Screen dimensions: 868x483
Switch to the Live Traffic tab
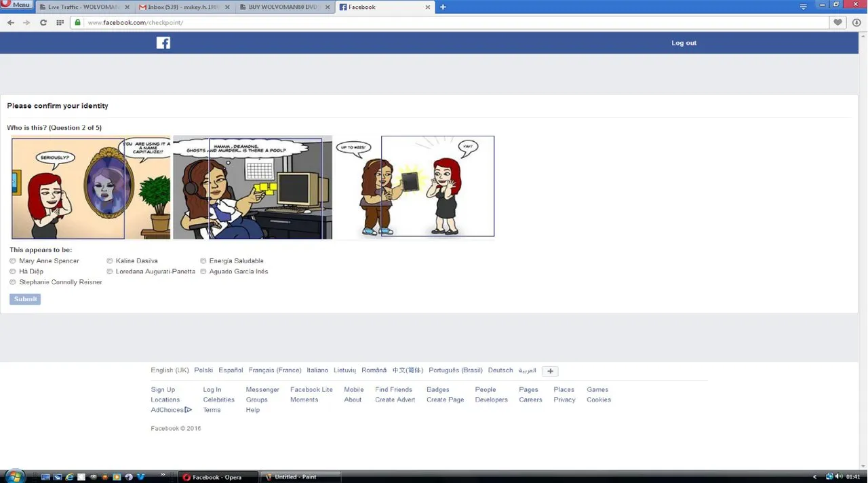(83, 7)
